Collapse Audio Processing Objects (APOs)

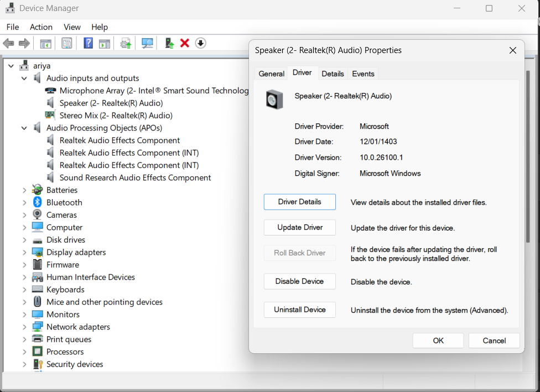[x=24, y=128]
